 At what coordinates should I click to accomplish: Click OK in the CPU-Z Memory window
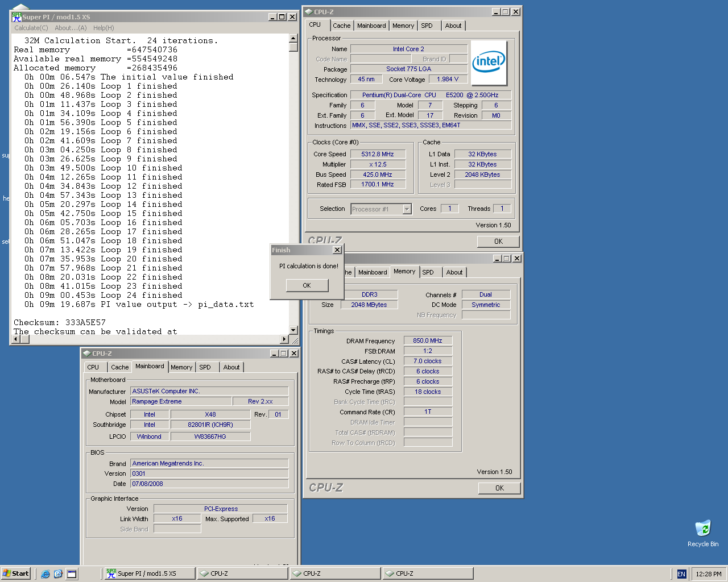499,488
